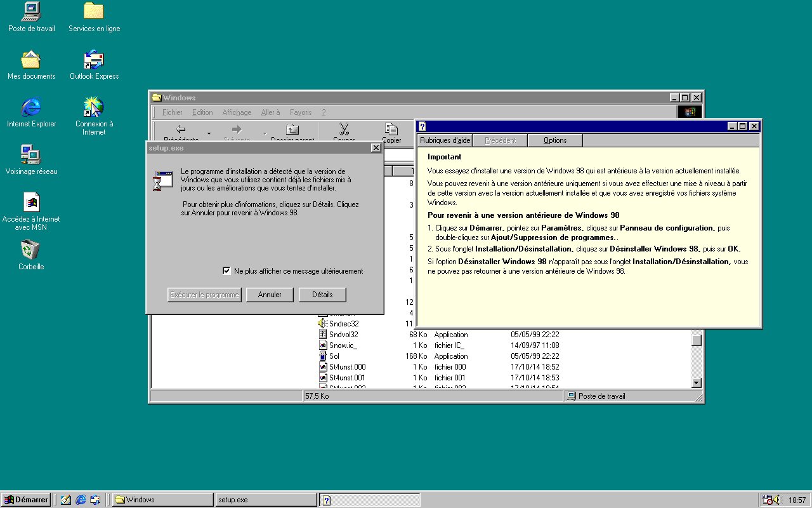812x508 pixels.
Task: Click Dossier parent toolbar icon
Action: click(x=292, y=130)
